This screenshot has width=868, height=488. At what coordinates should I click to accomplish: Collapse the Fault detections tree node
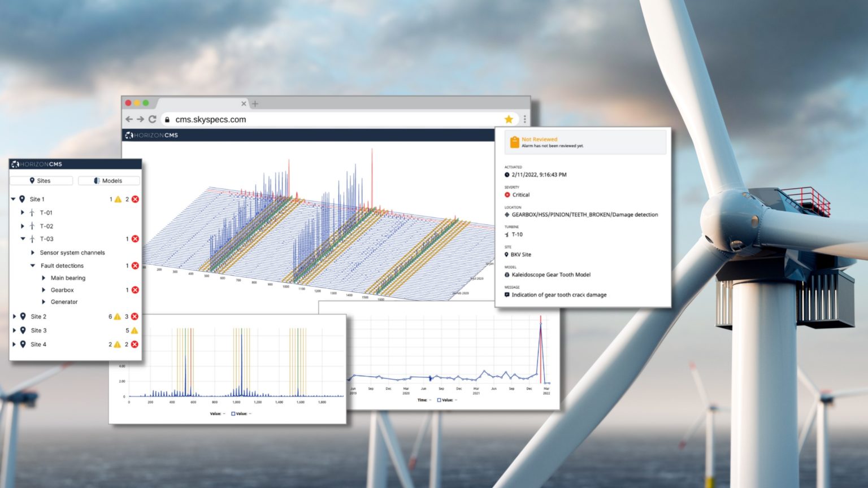coord(33,265)
